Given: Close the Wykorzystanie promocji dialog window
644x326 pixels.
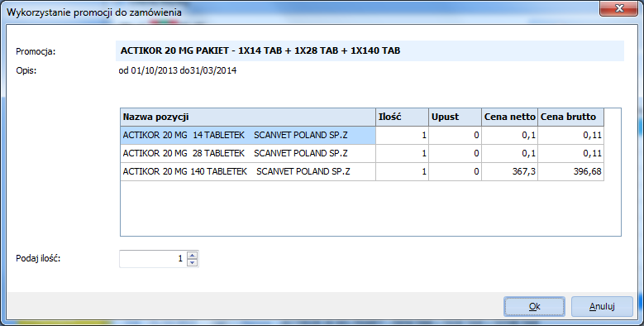Looking at the screenshot, I should [618, 8].
